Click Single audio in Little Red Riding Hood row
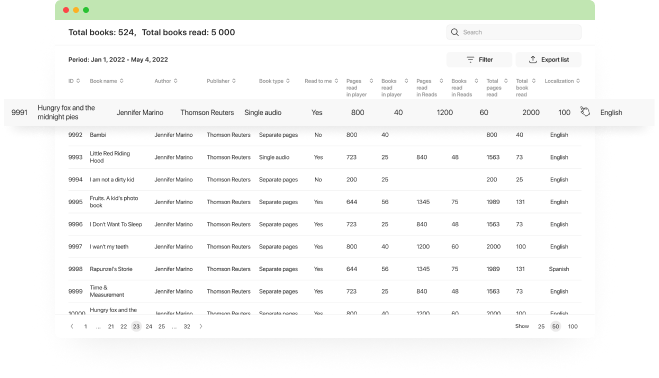Viewport: 659px width, 378px height. pyautogui.click(x=274, y=157)
